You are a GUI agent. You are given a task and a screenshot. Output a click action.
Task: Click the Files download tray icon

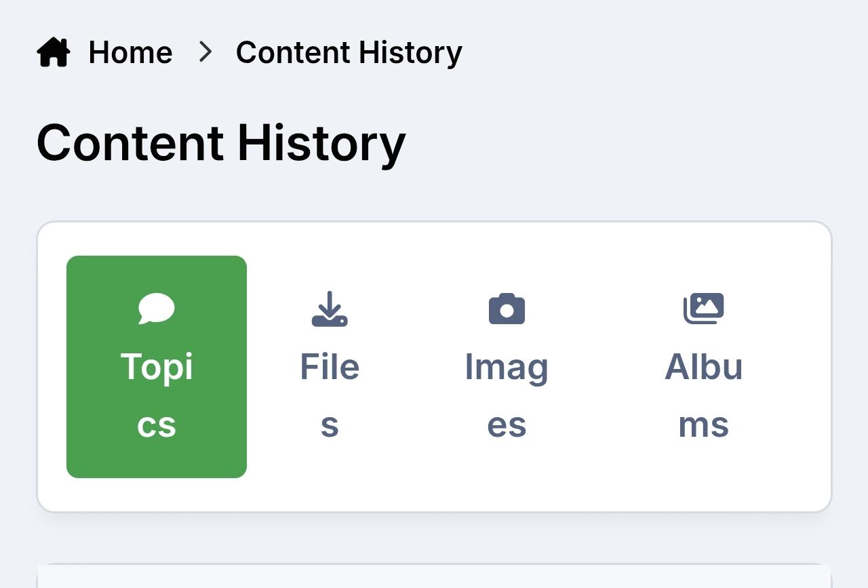(330, 309)
